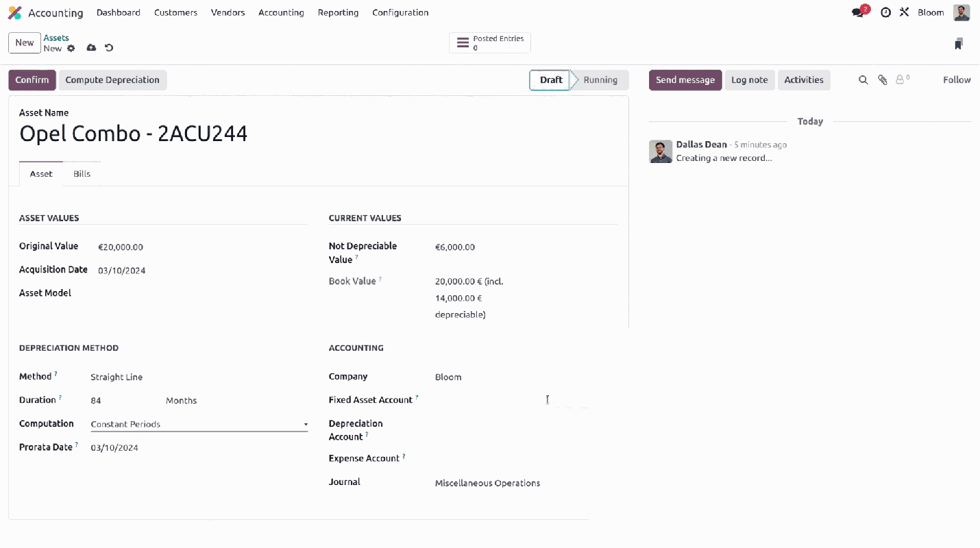Click the clock activities icon in top bar
The width and height of the screenshot is (980, 548).
point(885,12)
